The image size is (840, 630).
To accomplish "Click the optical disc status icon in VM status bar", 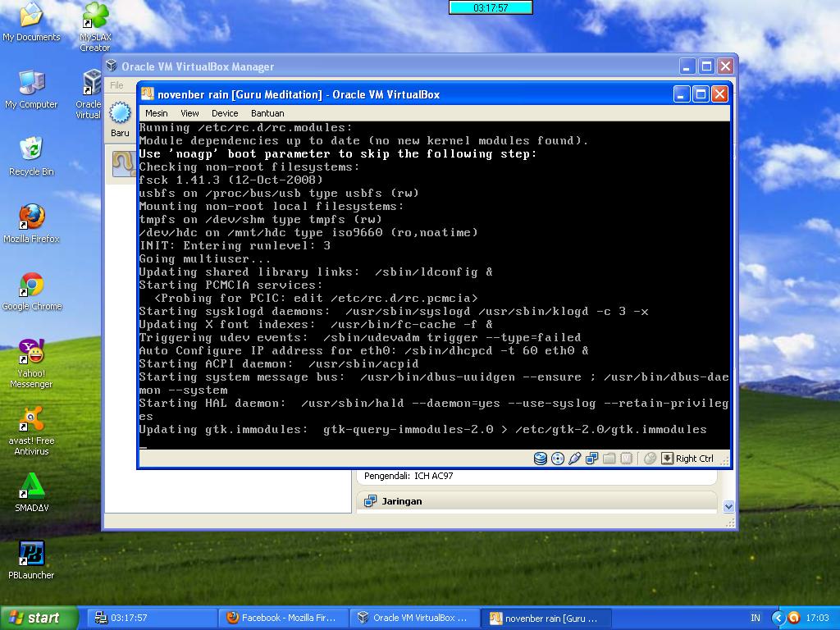I will (558, 459).
